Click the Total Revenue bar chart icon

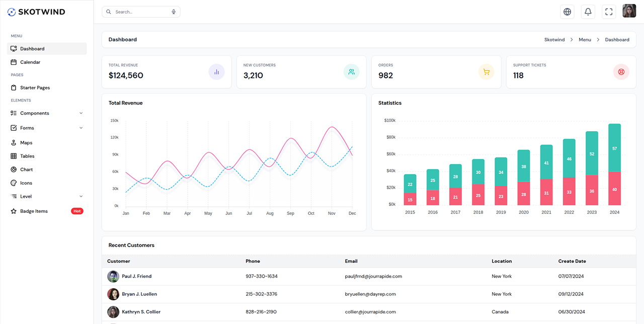(216, 72)
